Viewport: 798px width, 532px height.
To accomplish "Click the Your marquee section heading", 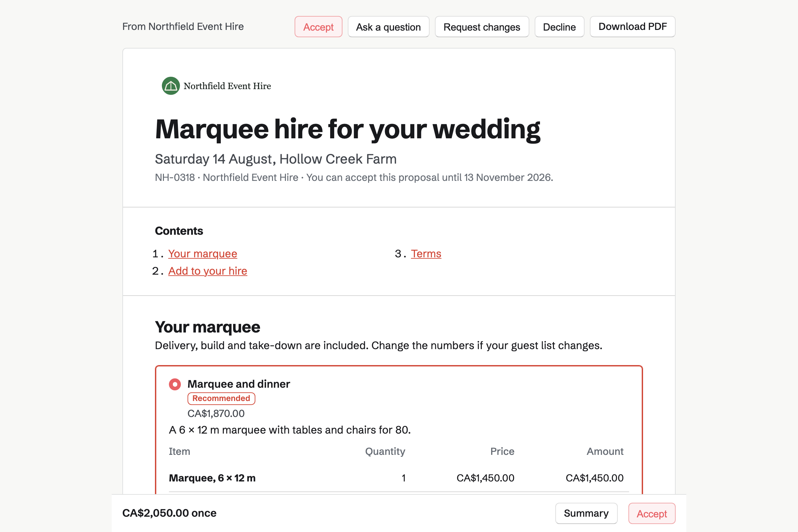I will pos(207,327).
